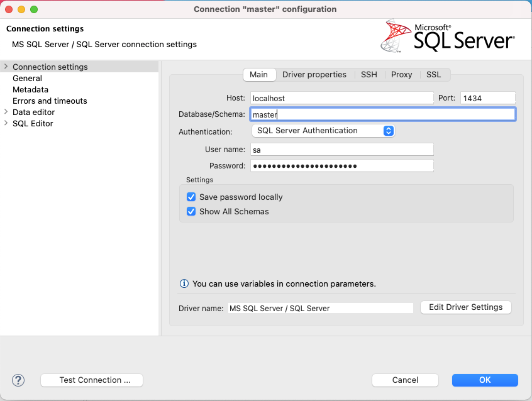The height and width of the screenshot is (401, 532).
Task: Click the Microsoft SQL Server logo
Action: 448,36
